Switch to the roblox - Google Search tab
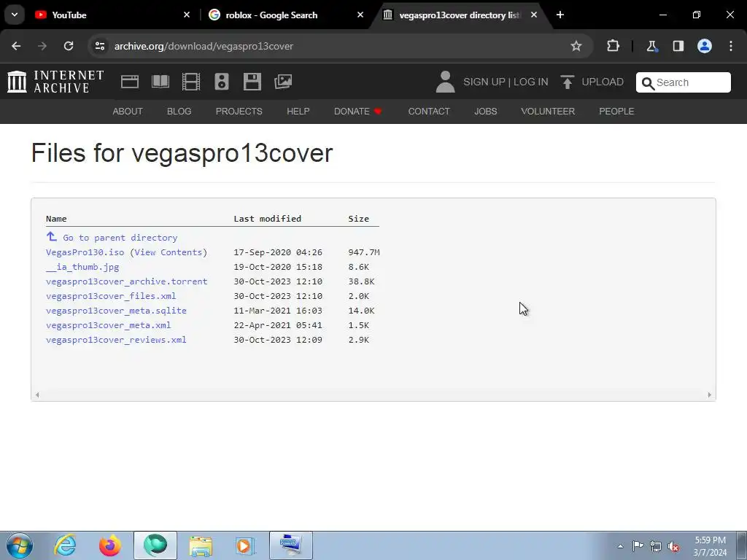 point(286,15)
